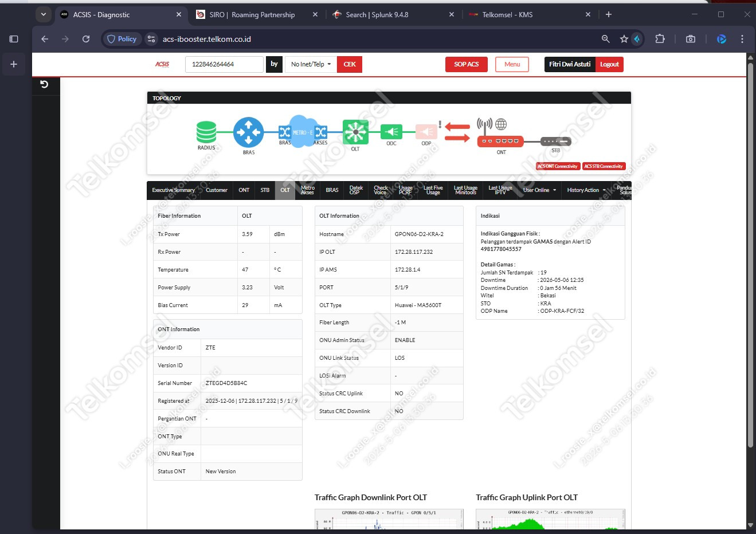The width and height of the screenshot is (756, 534).
Task: Open the tab search dropdown
Action: click(44, 14)
